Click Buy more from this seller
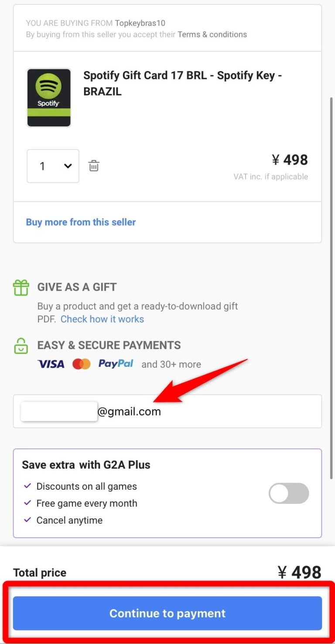The image size is (335, 644). [81, 222]
